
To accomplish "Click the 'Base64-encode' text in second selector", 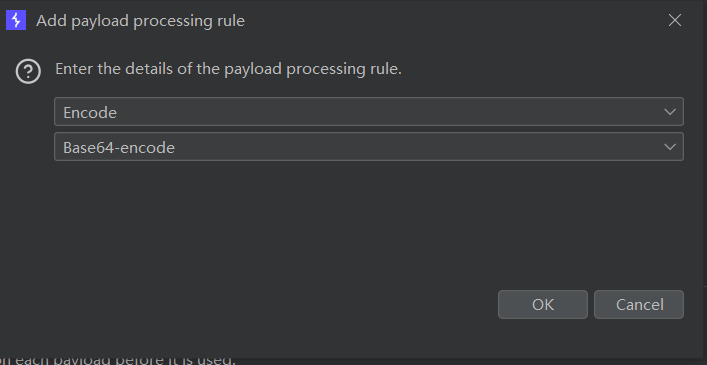I will tap(119, 147).
